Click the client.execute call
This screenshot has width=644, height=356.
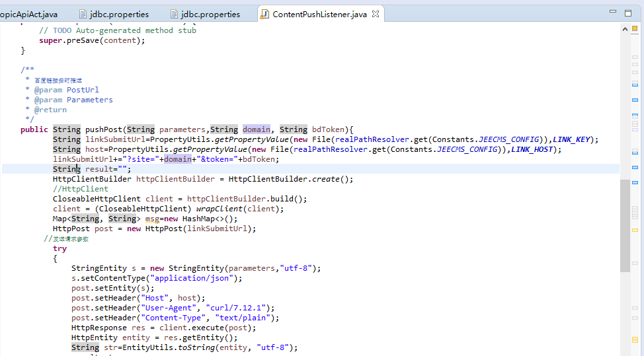[x=206, y=328]
